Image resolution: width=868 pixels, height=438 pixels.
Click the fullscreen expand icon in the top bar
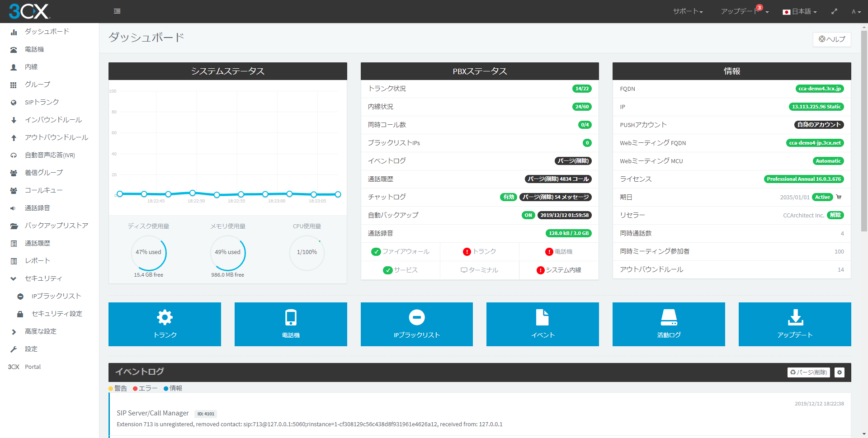coord(834,11)
